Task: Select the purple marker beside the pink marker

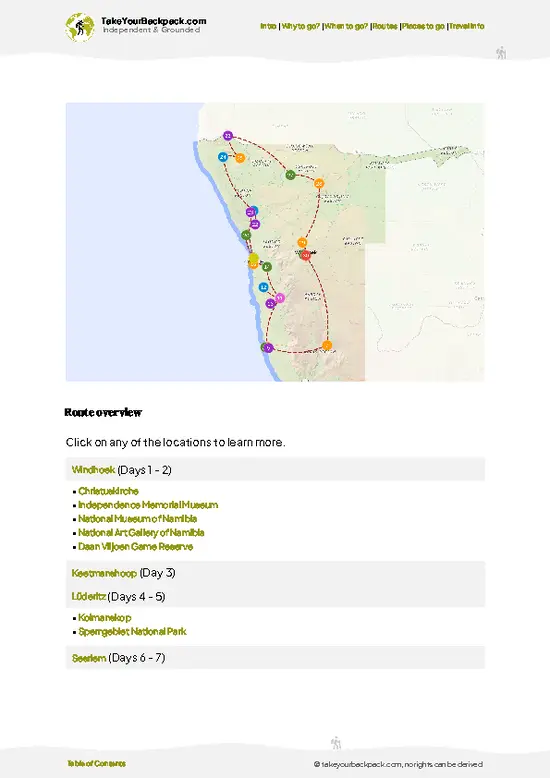Action: pos(271,303)
